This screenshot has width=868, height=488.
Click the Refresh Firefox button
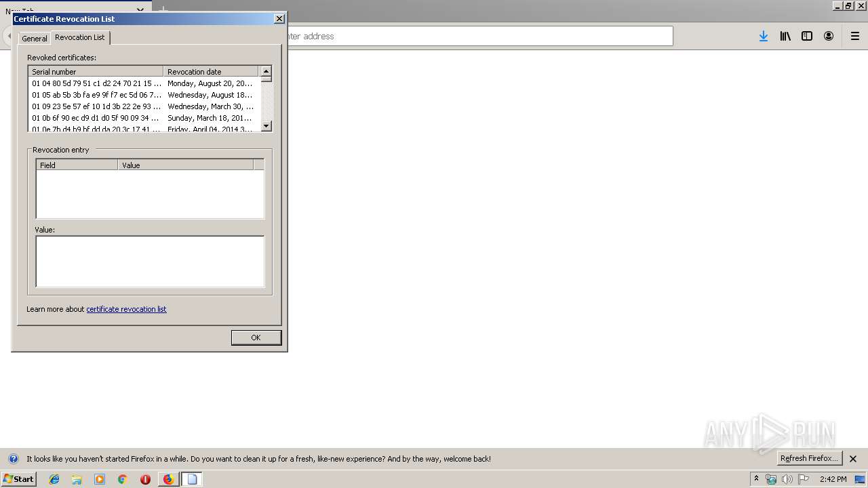(810, 458)
